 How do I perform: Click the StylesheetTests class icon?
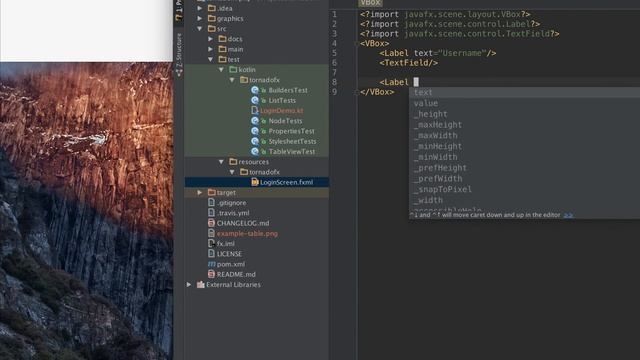[255, 141]
